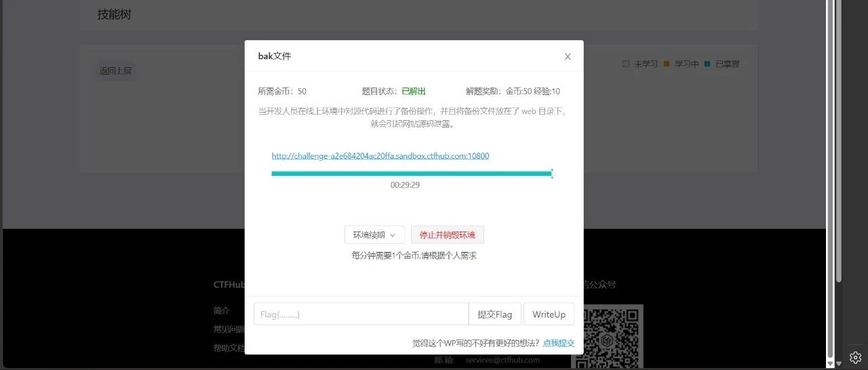Focus the Flag input field
Screen dimensions: 868x370
361,314
